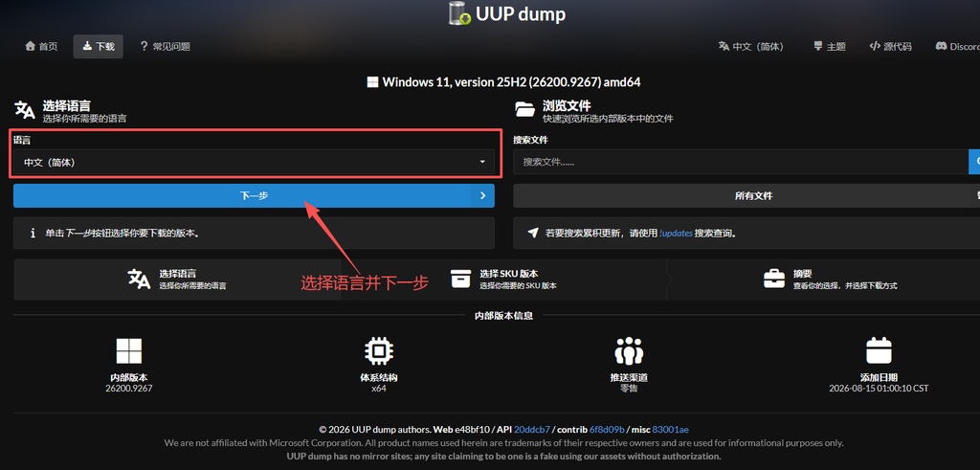Select the 选择语言 step in the wizard

coord(177,280)
